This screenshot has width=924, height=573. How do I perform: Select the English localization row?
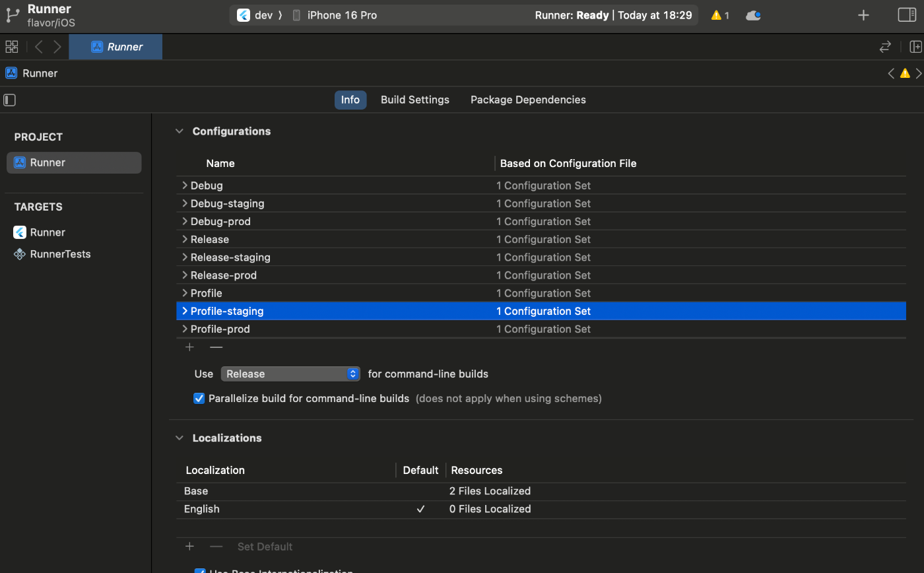pyautogui.click(x=541, y=509)
